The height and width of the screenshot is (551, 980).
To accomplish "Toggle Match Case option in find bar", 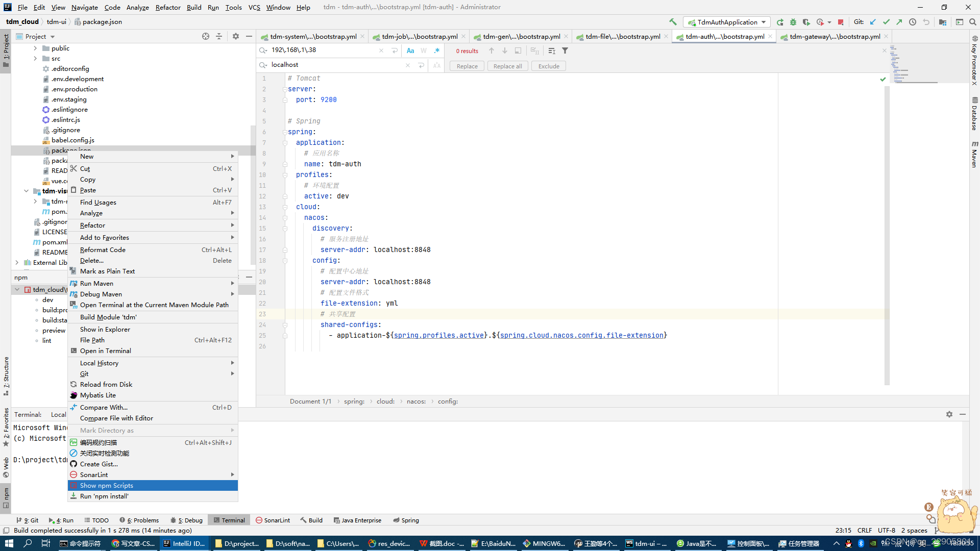I will 410,51.
